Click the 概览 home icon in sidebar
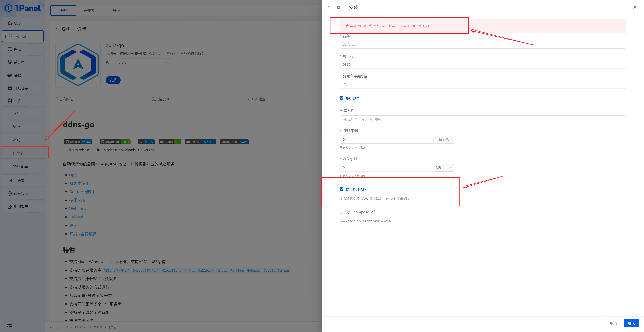644x332 pixels. (x=10, y=23)
